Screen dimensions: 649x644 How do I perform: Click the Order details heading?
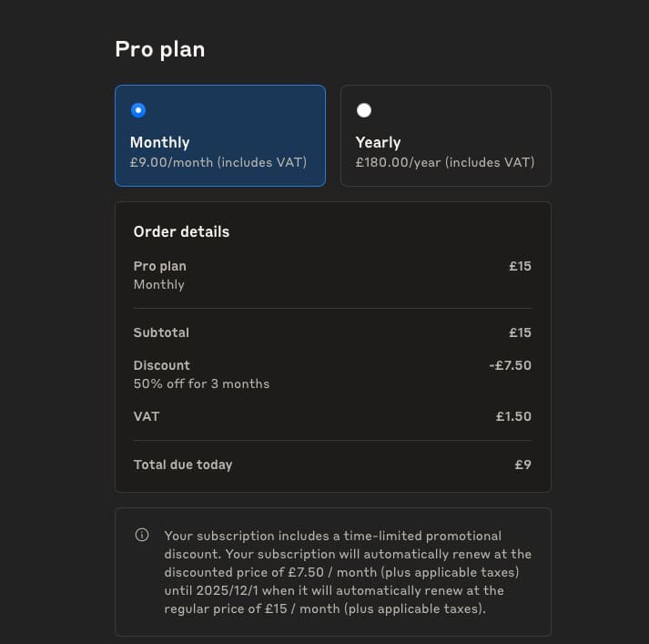point(181,231)
